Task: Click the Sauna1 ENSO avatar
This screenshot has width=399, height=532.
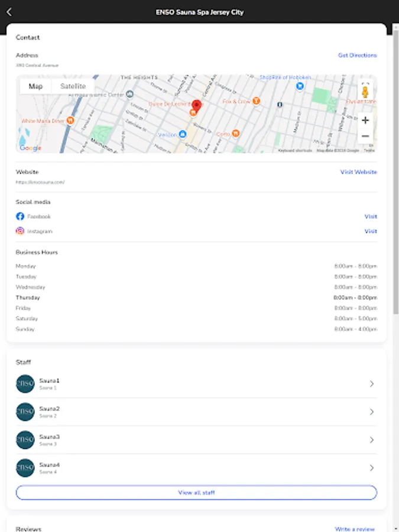Action: (25, 384)
